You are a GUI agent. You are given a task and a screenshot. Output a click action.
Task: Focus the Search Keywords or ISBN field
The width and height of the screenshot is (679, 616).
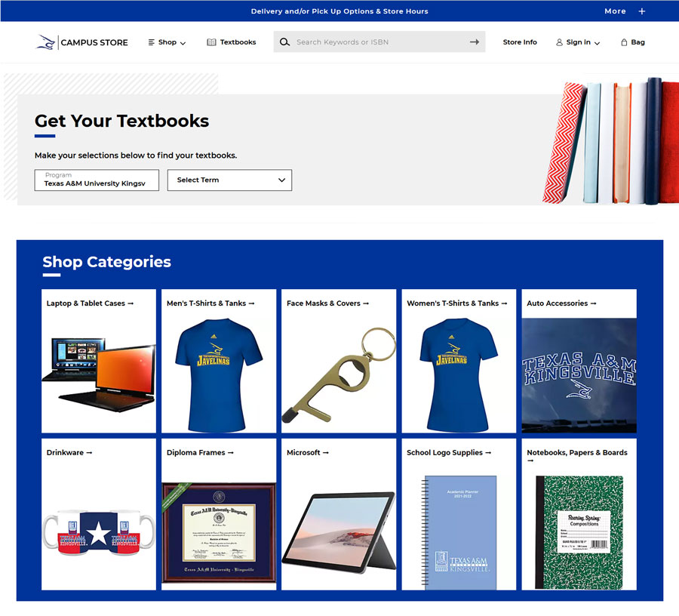click(379, 42)
